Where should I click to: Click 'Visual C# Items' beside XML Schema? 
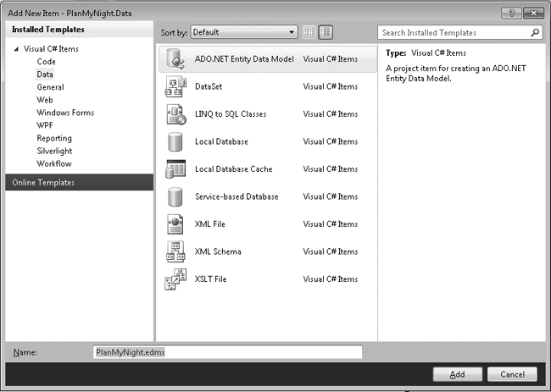pyautogui.click(x=331, y=251)
